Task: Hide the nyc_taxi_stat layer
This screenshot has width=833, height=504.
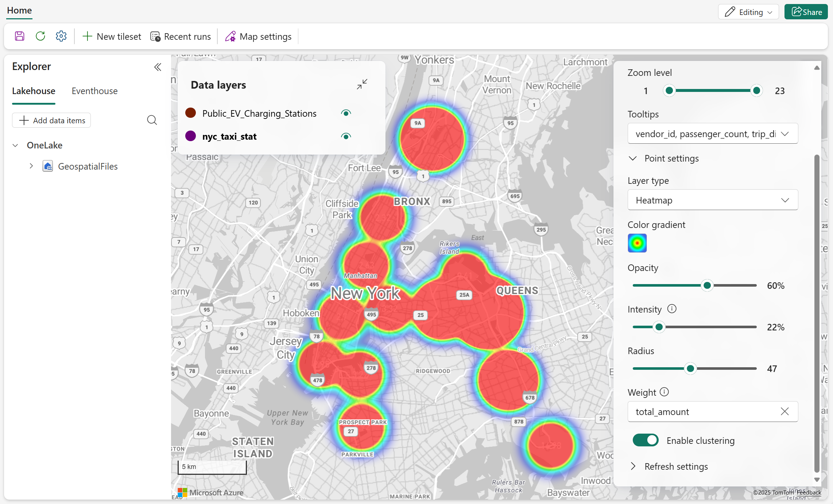Action: (x=346, y=136)
